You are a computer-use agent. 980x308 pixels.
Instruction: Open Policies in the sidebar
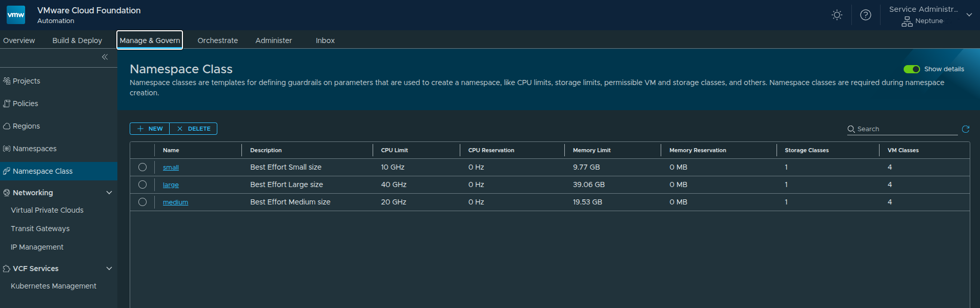tap(25, 104)
